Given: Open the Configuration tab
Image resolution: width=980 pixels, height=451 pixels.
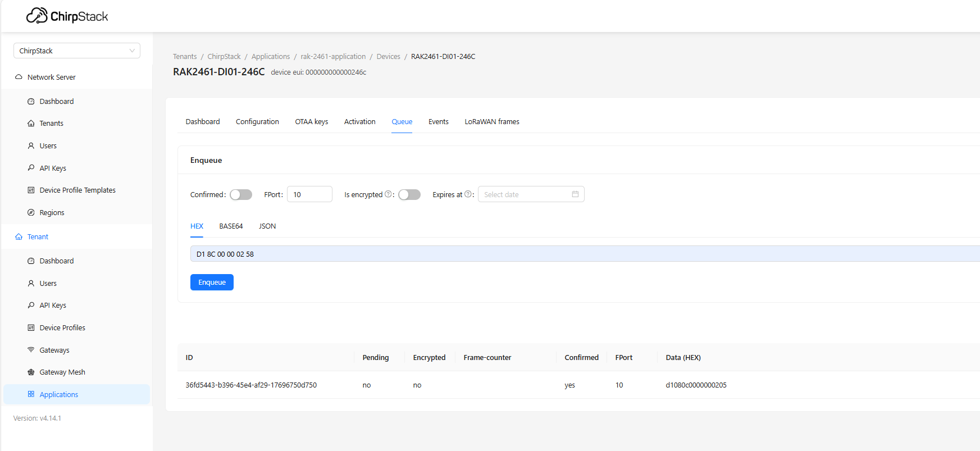Looking at the screenshot, I should (257, 122).
